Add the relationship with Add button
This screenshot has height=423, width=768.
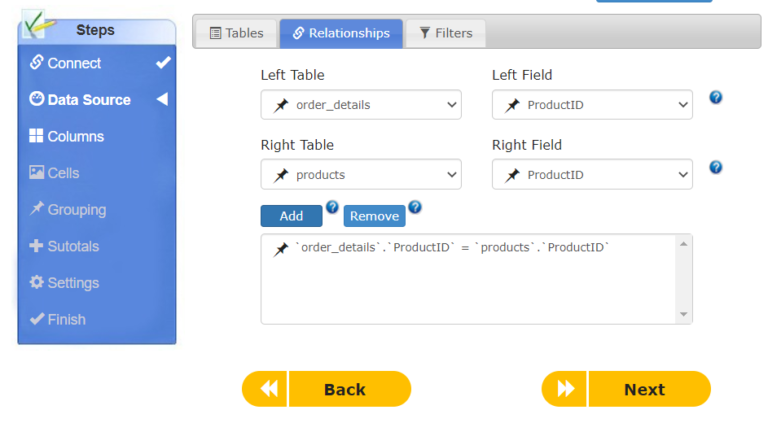tap(291, 216)
